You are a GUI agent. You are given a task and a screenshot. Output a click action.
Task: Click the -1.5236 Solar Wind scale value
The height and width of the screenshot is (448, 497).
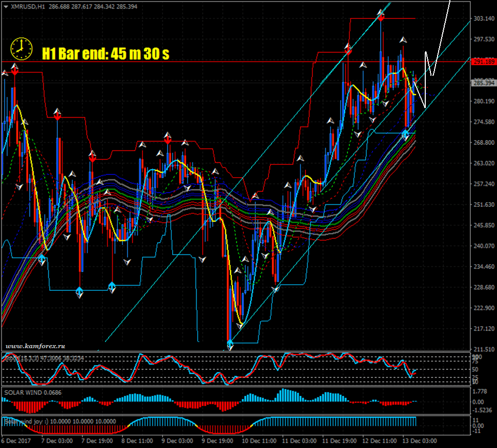click(482, 410)
